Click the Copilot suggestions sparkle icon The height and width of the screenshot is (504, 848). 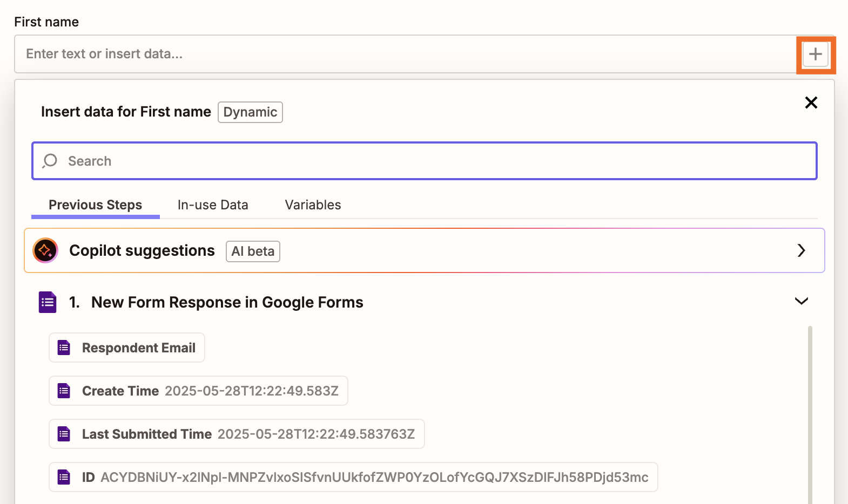pos(45,250)
